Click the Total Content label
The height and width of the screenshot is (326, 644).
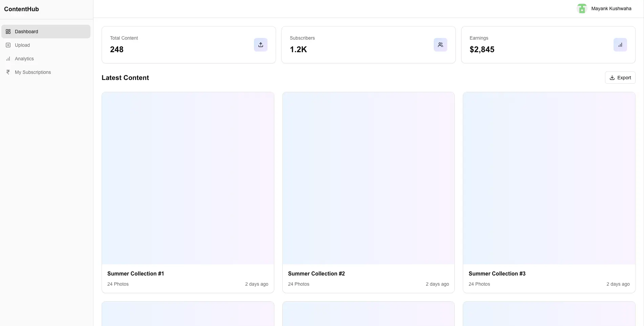(124, 38)
